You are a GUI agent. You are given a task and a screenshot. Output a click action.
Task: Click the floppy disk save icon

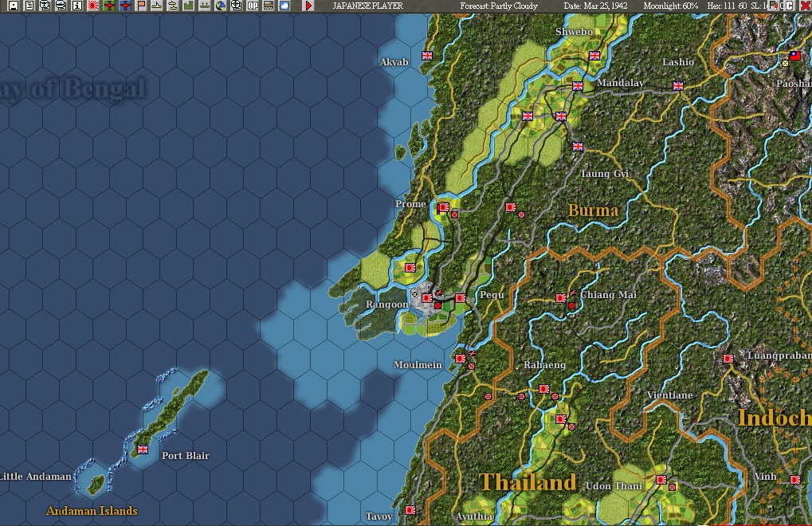coord(14,6)
